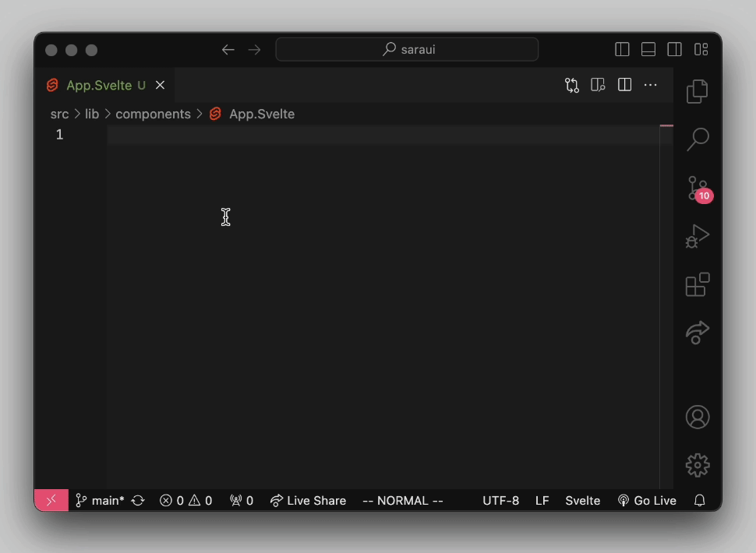Image resolution: width=756 pixels, height=553 pixels.
Task: Open the Manage gear settings icon
Action: point(698,465)
